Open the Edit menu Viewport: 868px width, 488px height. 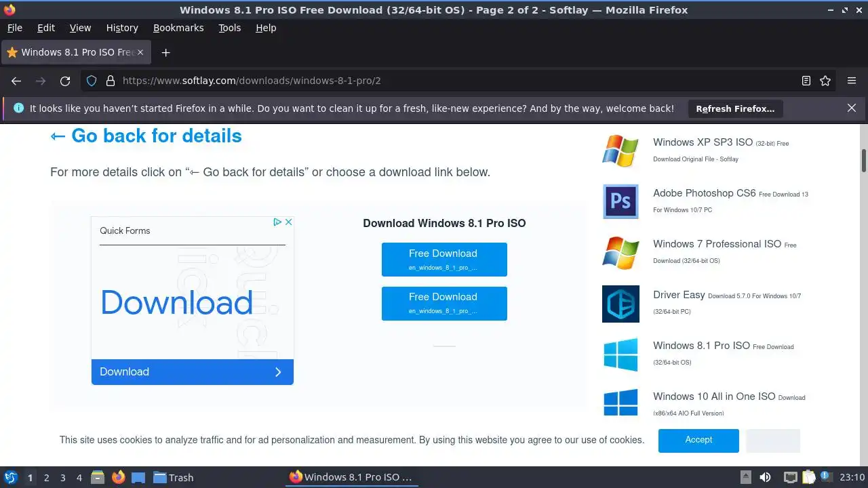(x=46, y=28)
